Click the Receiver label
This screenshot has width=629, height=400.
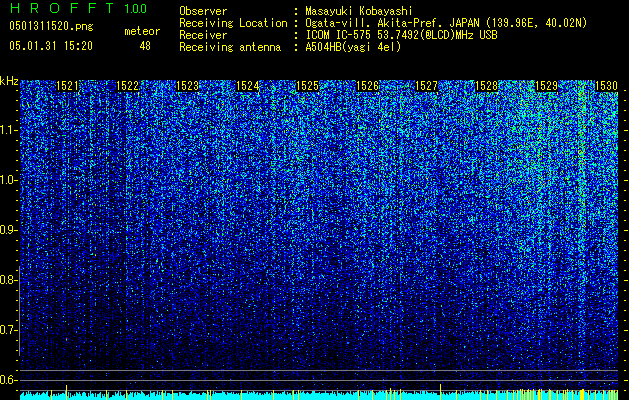[x=203, y=35]
